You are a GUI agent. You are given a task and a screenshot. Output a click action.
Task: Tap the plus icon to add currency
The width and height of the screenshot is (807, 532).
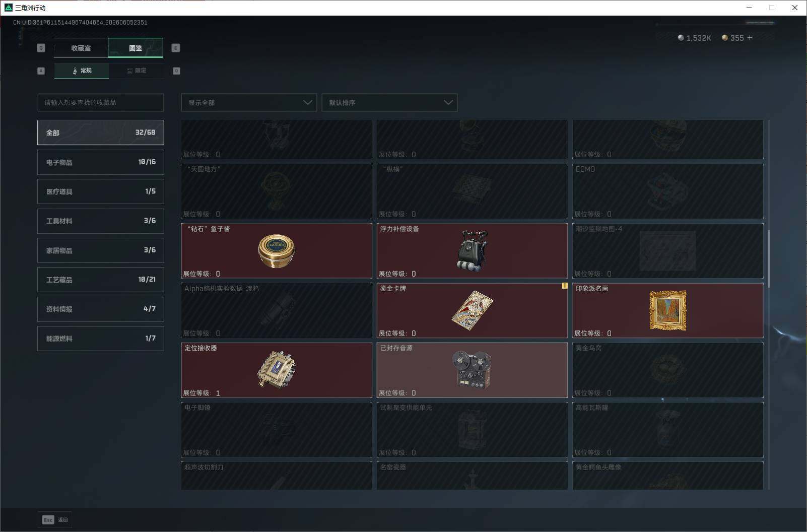pos(750,38)
